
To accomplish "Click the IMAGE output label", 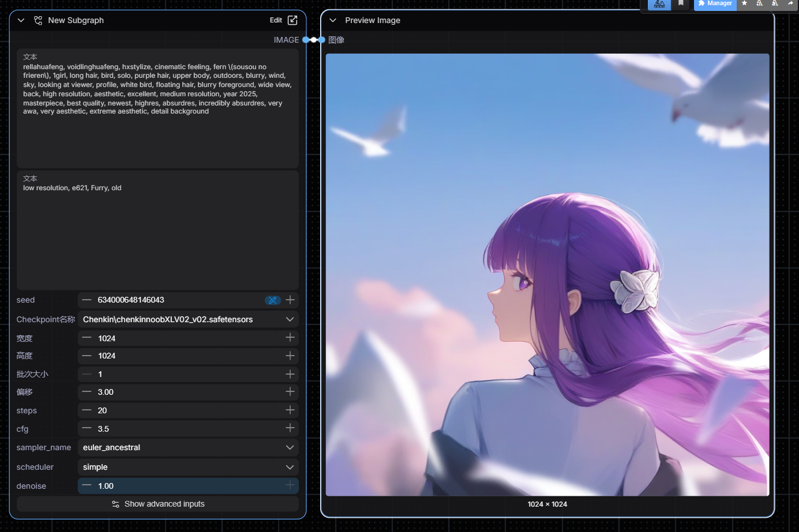I will coord(286,40).
